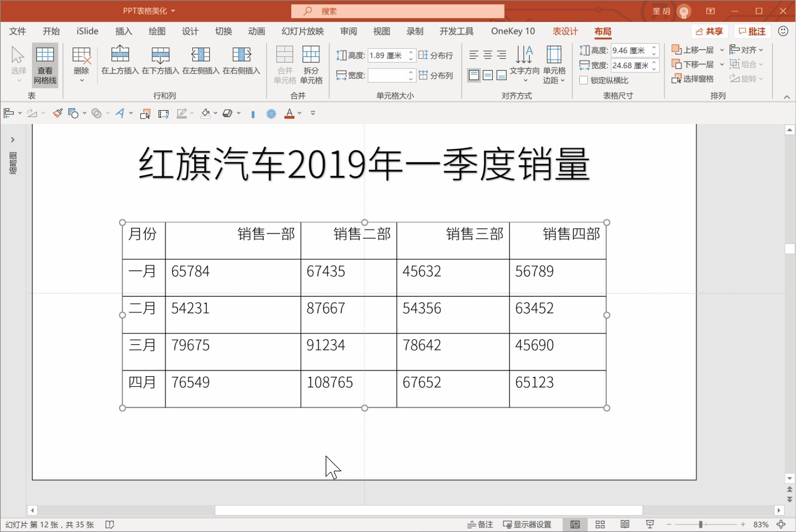Expand the thumbnail pane with the arrow

point(13,140)
